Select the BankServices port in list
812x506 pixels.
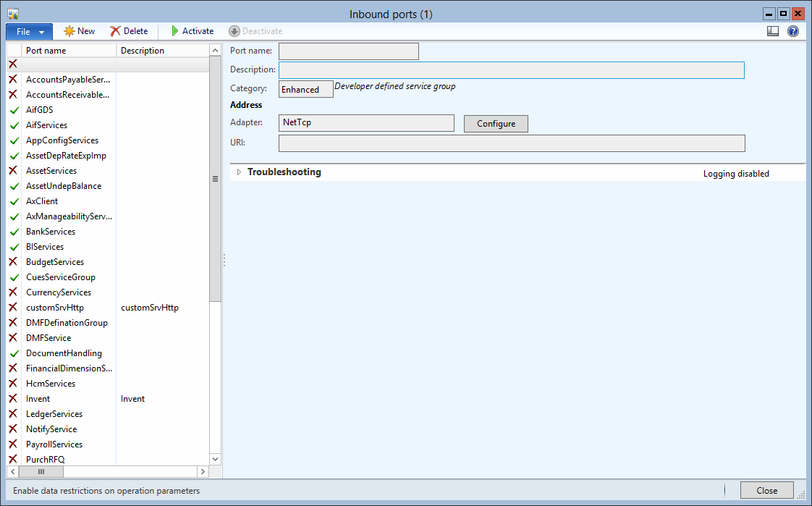(x=51, y=232)
